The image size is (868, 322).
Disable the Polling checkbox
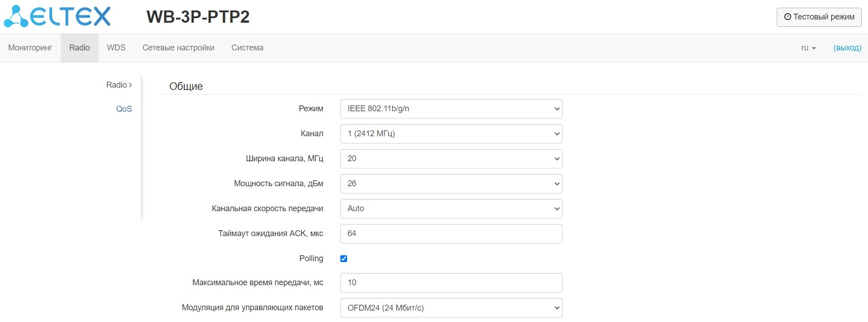(x=344, y=259)
